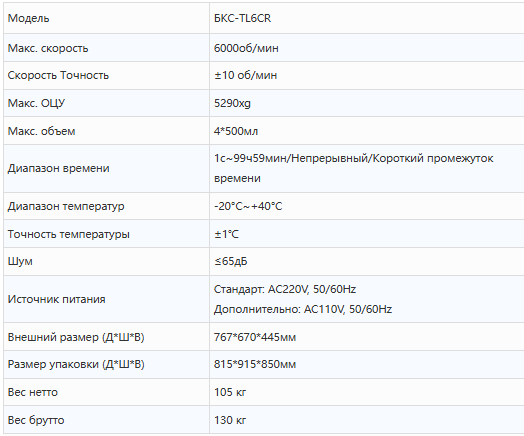Select the Диапазон времени label
Screen dimensions: 524x436
pyautogui.click(x=58, y=168)
